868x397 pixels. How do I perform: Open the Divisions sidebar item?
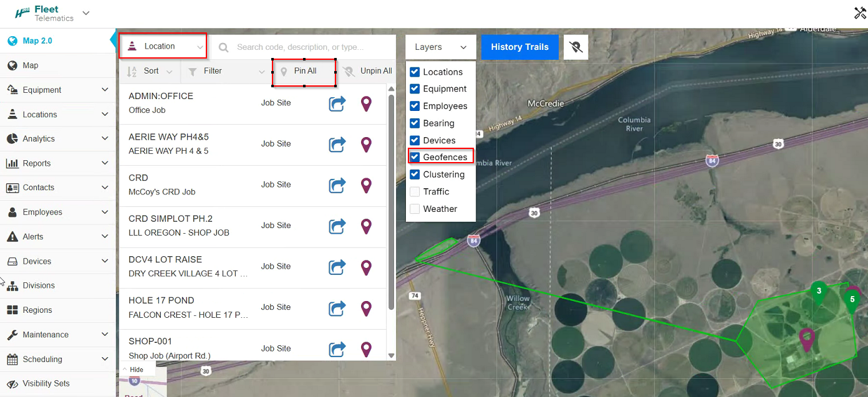[x=58, y=285]
